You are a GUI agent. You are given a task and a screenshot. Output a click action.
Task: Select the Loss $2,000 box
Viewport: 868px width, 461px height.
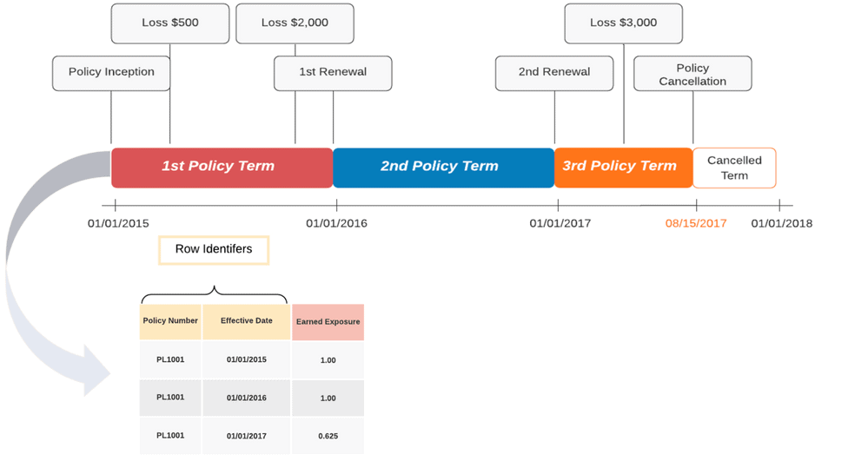pyautogui.click(x=295, y=23)
